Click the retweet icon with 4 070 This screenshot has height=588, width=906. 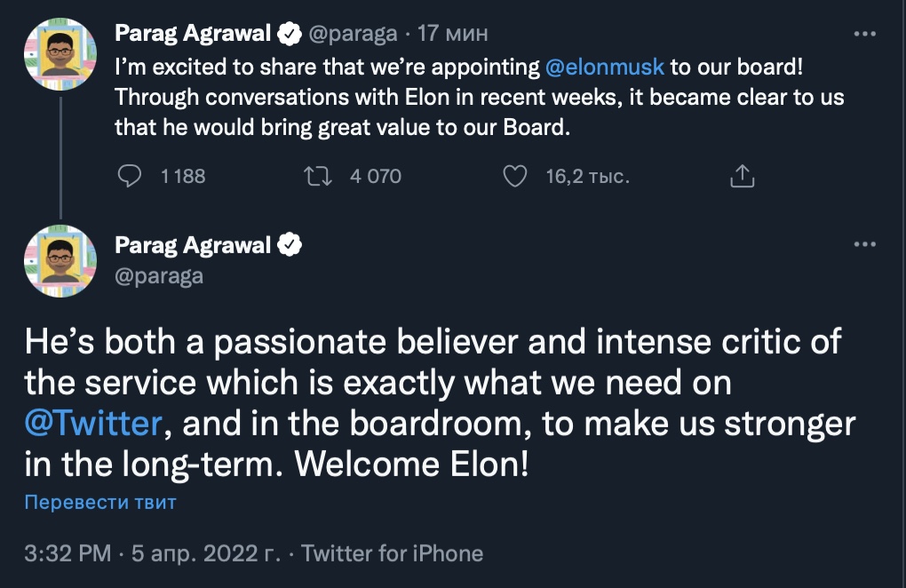tap(318, 177)
